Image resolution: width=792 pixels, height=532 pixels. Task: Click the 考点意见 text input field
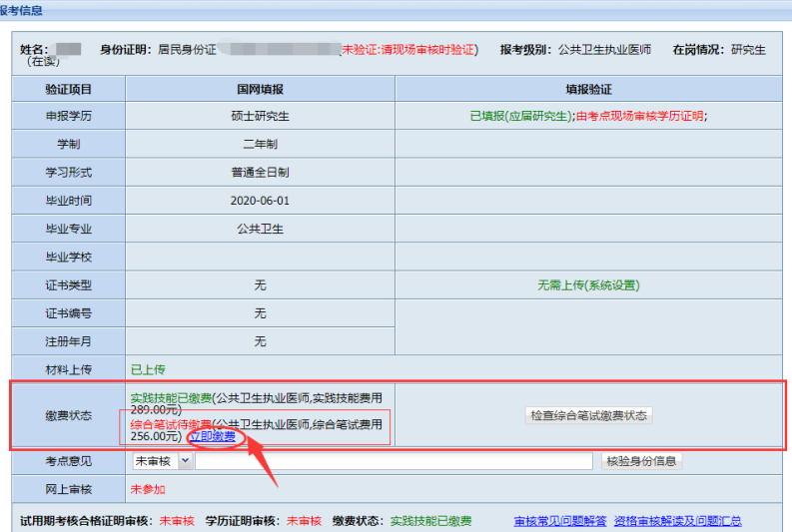(395, 461)
